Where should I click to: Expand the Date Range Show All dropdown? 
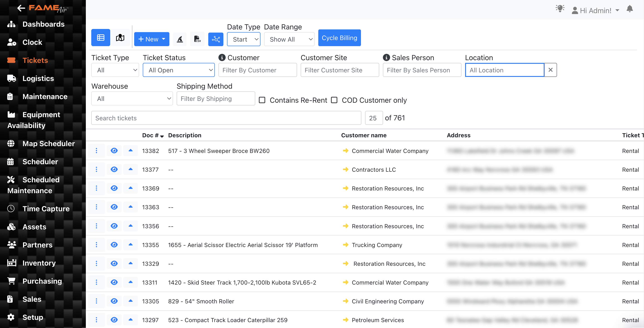pyautogui.click(x=289, y=39)
